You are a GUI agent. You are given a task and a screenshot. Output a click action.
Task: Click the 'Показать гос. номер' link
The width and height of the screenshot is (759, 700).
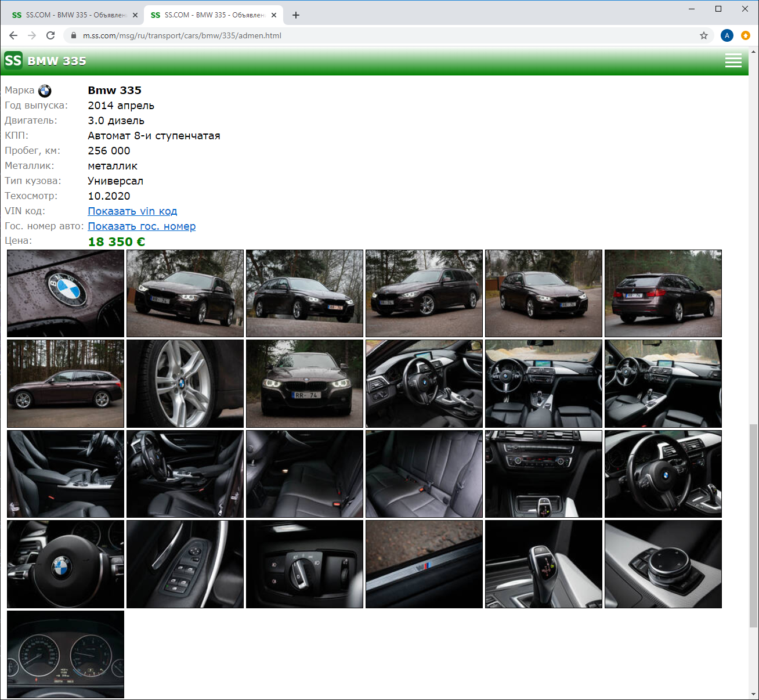(142, 226)
